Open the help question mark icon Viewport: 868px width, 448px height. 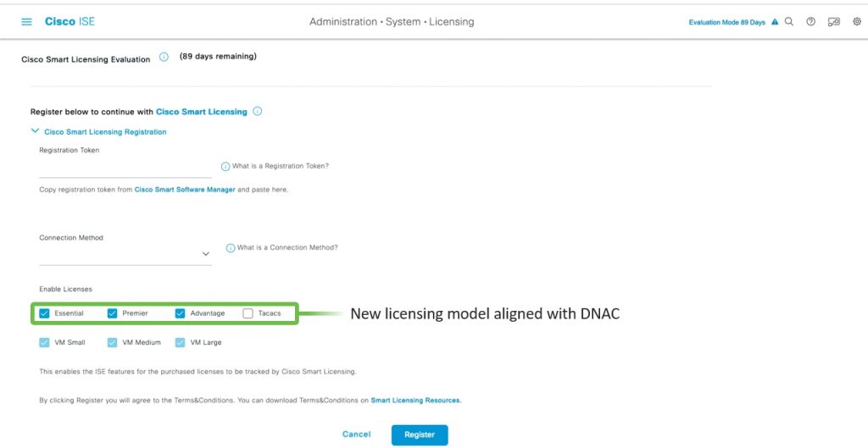pyautogui.click(x=811, y=22)
